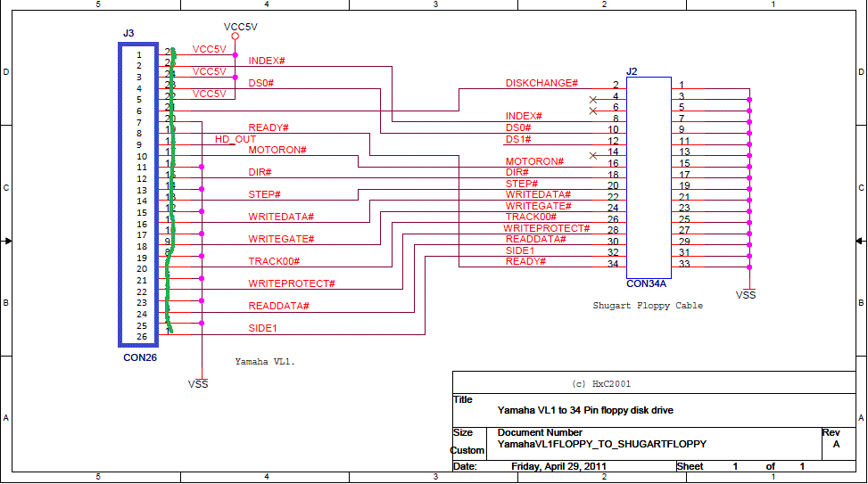Select MOTORON# label beside J2 pin 16
Screen dimensions: 868x484
tap(534, 161)
